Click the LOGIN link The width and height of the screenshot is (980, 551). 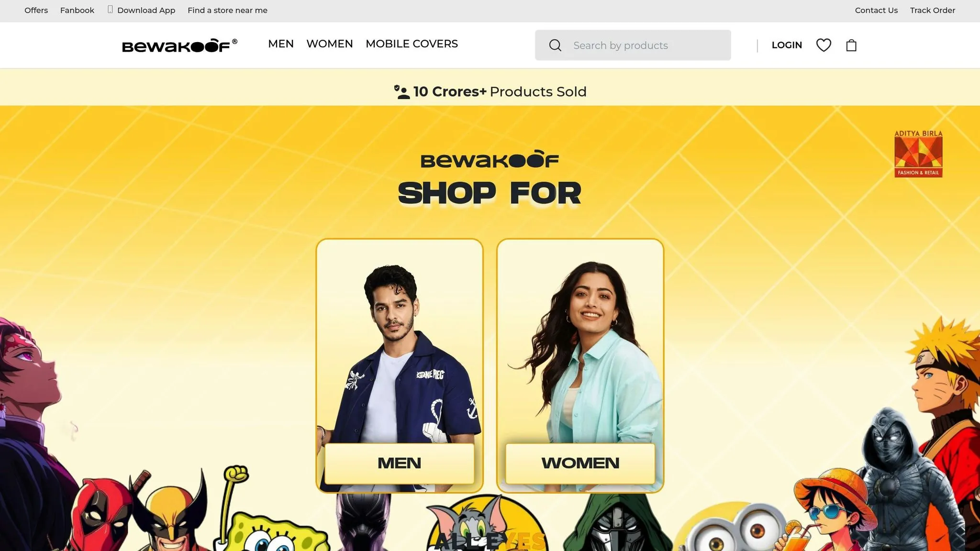coord(787,45)
